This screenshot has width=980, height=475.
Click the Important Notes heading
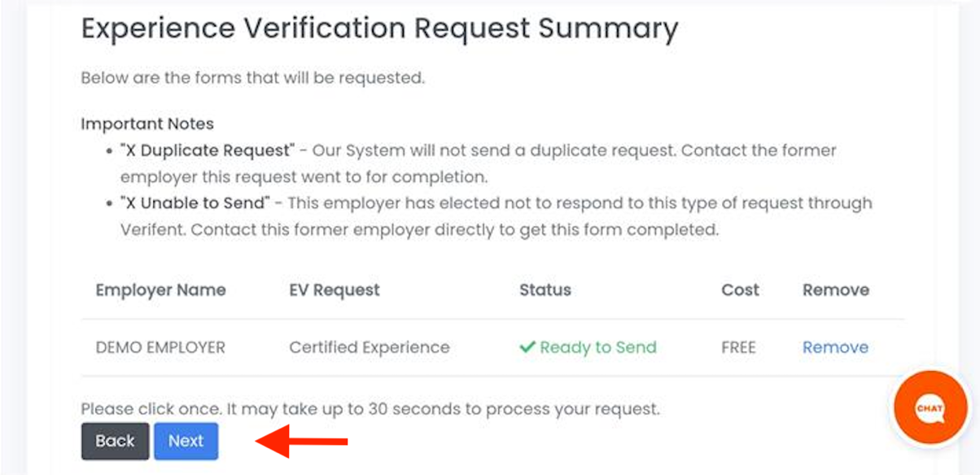tap(147, 124)
